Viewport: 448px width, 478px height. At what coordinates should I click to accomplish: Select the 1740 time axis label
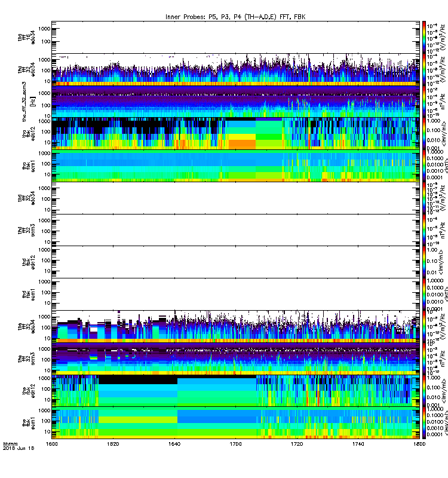[358, 444]
